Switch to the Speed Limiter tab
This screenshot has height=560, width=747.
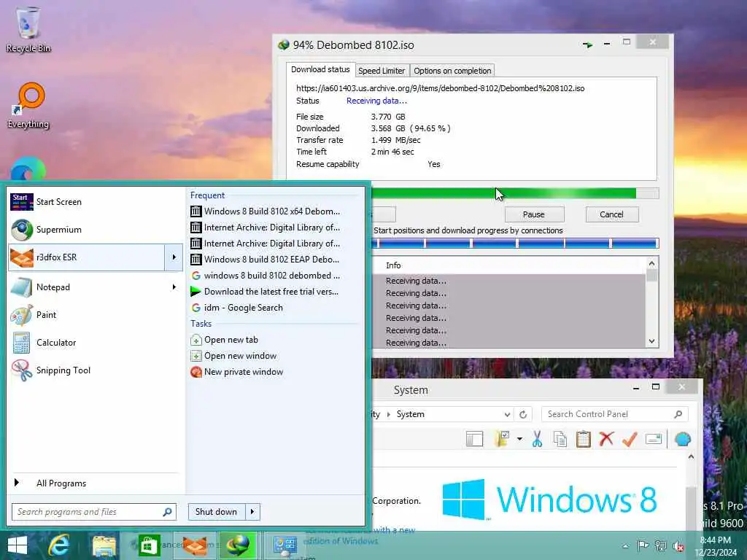382,71
